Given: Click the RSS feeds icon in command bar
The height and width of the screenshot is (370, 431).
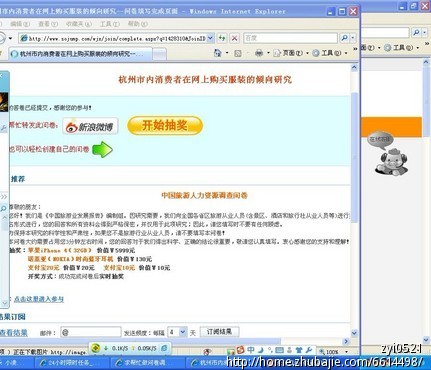Looking at the screenshot, I should 238,53.
